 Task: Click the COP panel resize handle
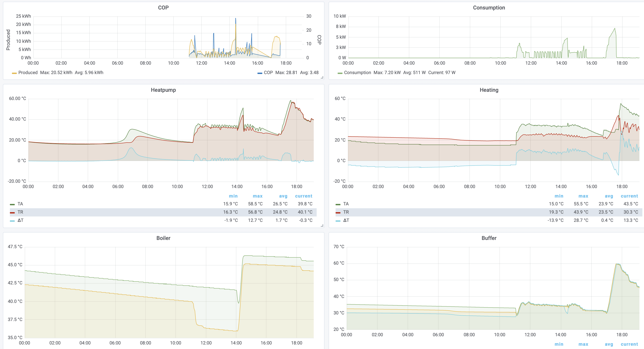click(x=322, y=77)
